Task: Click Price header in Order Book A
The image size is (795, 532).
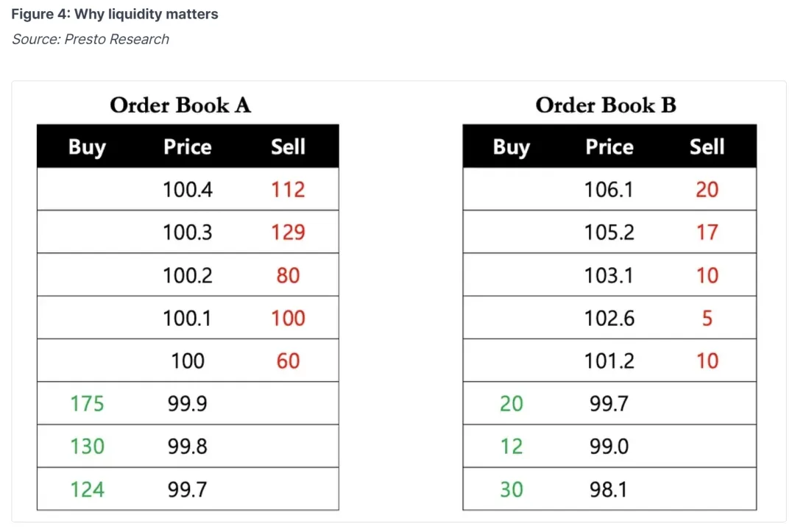Action: click(x=188, y=147)
